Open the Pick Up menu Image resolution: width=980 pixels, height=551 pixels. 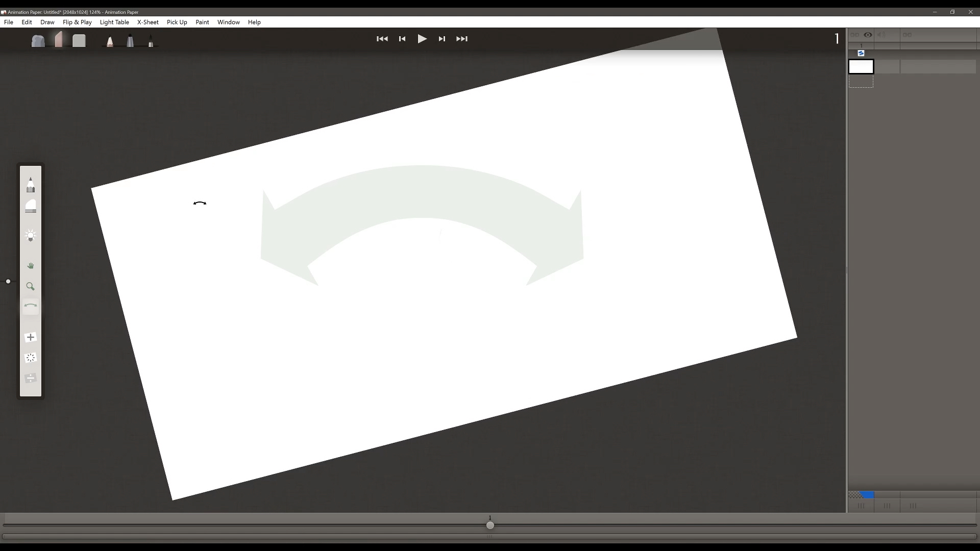(177, 22)
